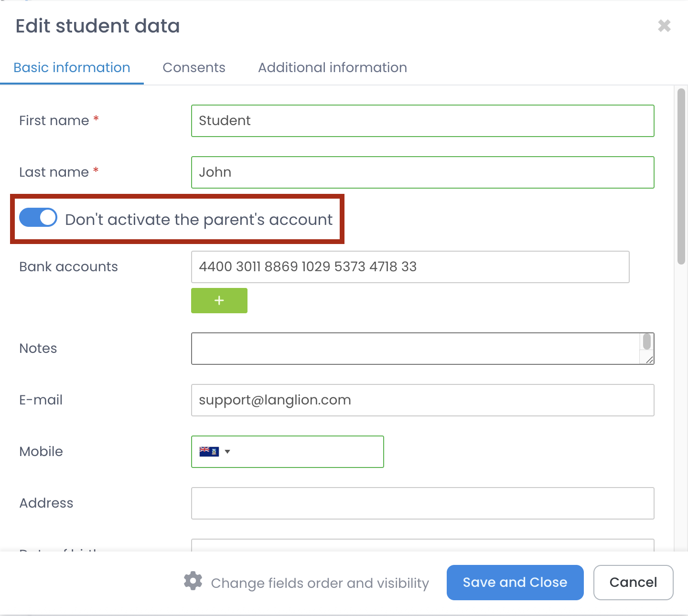Screen dimensions: 688x616
Task: Click the Bank accounts number field
Action: (x=410, y=266)
